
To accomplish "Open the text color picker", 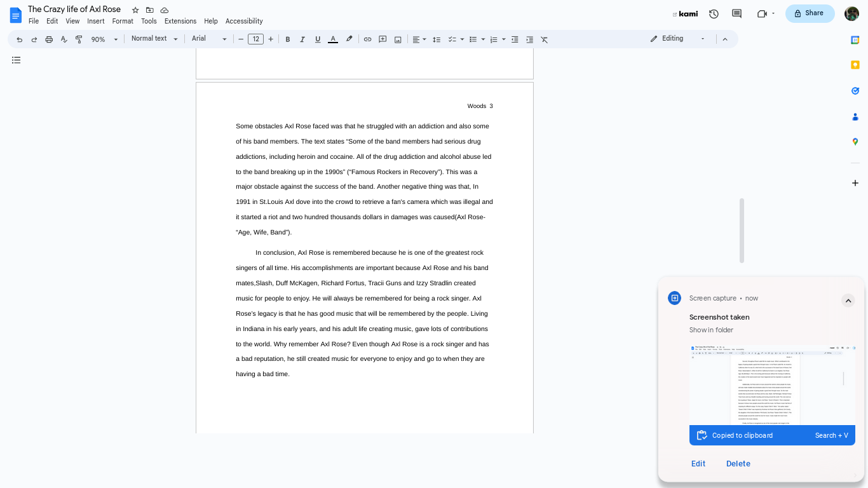I will point(333,39).
